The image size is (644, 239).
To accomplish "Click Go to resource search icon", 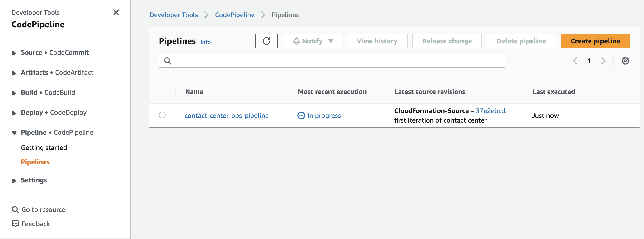I will (15, 209).
